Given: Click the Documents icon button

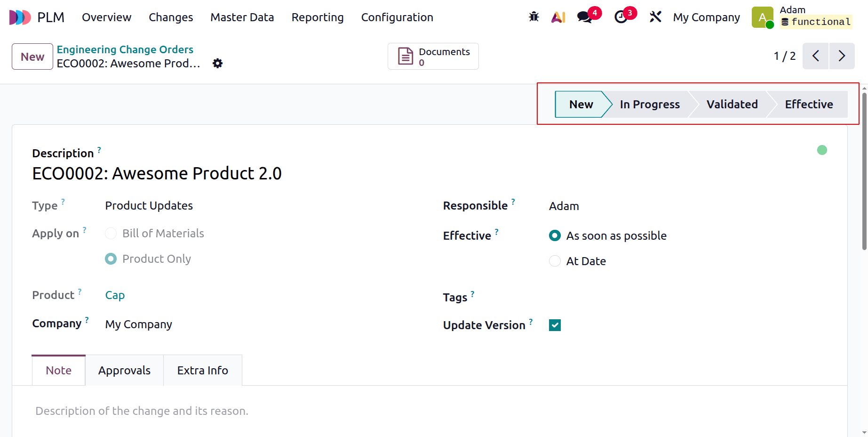Looking at the screenshot, I should click(433, 57).
